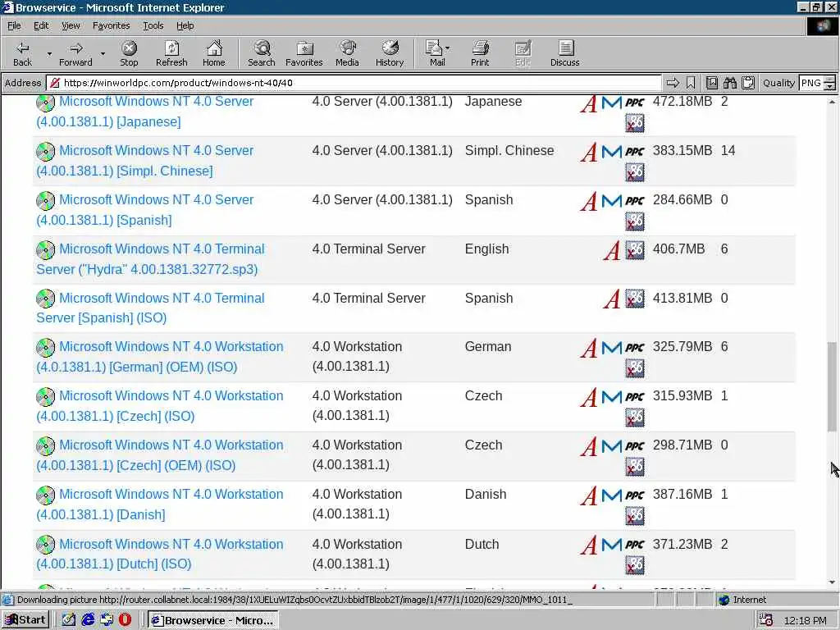This screenshot has width=840, height=630.
Task: Click the x86 icon in Hydra Terminal Server row
Action: coord(635,250)
